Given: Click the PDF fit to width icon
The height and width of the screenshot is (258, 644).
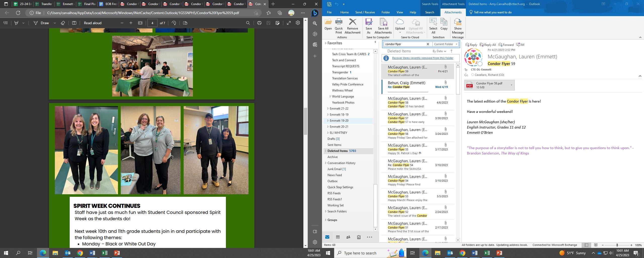Looking at the screenshot, I should pyautogui.click(x=140, y=23).
